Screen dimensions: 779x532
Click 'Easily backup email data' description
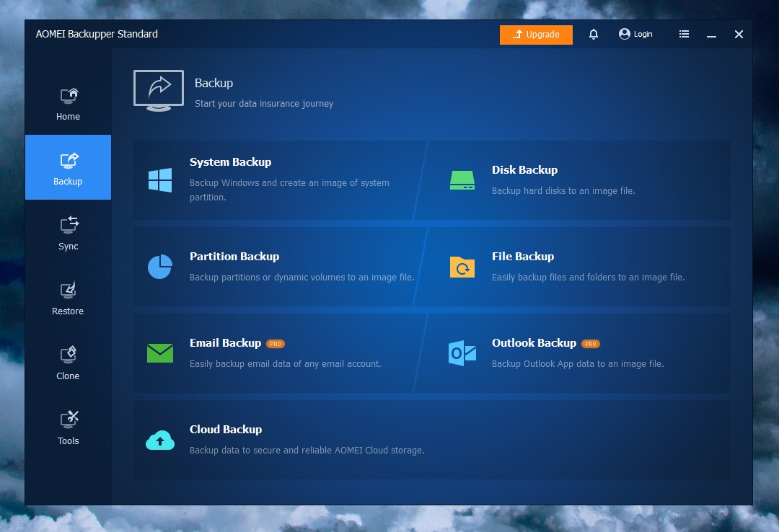click(286, 363)
